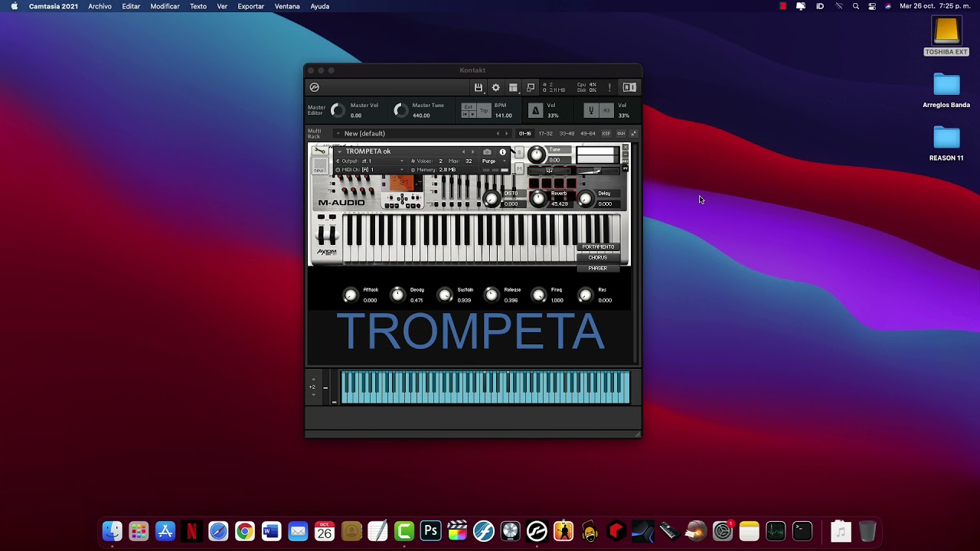Toggle the CHORUS button
Image resolution: width=980 pixels, height=551 pixels.
598,257
